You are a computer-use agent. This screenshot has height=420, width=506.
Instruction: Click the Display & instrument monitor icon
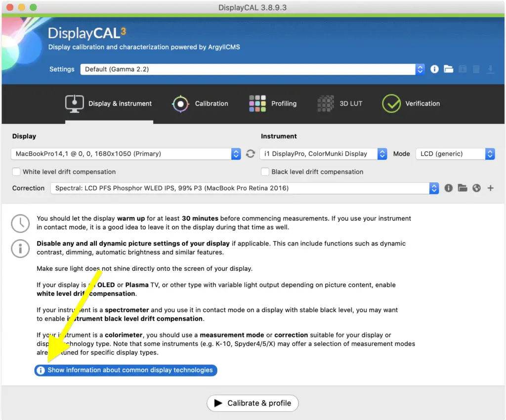pos(74,104)
